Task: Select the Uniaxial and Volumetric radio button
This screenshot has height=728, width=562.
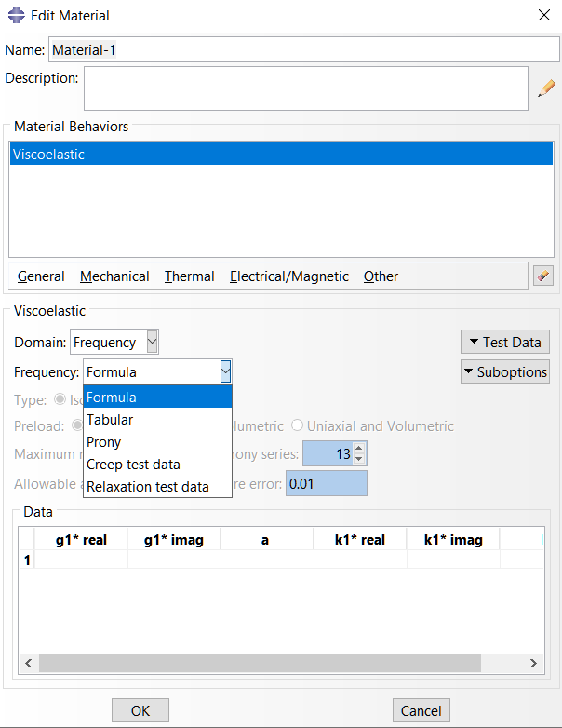Action: click(x=298, y=426)
